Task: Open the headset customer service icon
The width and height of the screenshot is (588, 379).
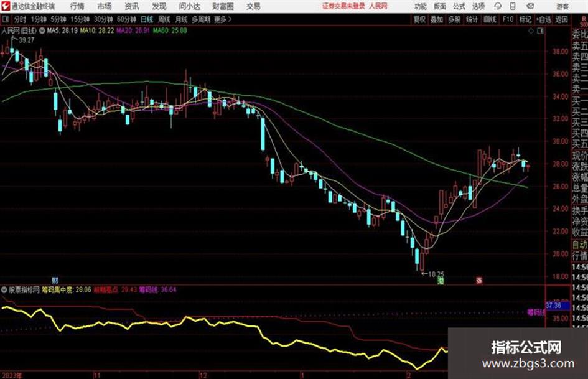Action: [x=498, y=6]
